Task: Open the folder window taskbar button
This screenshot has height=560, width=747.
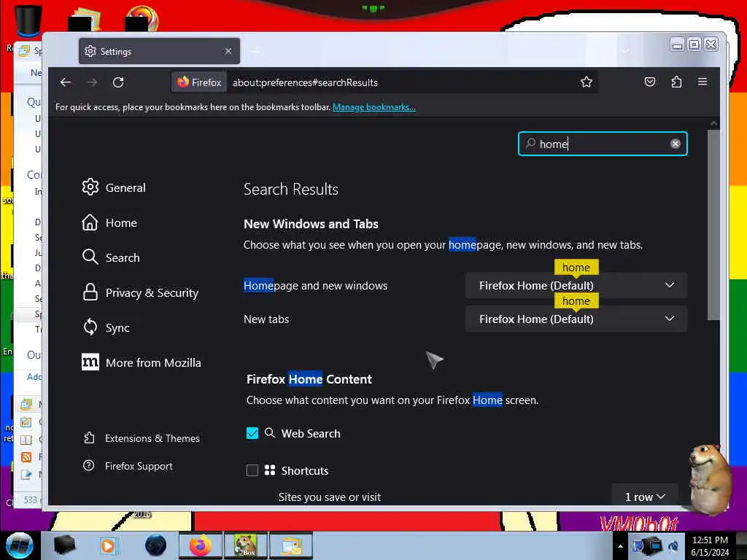Action: [x=291, y=545]
